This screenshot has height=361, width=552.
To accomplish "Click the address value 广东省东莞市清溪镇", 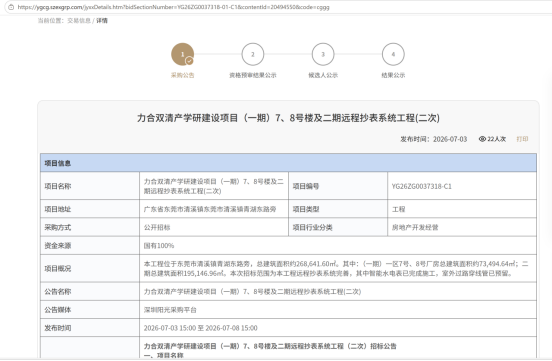I will pos(210,209).
